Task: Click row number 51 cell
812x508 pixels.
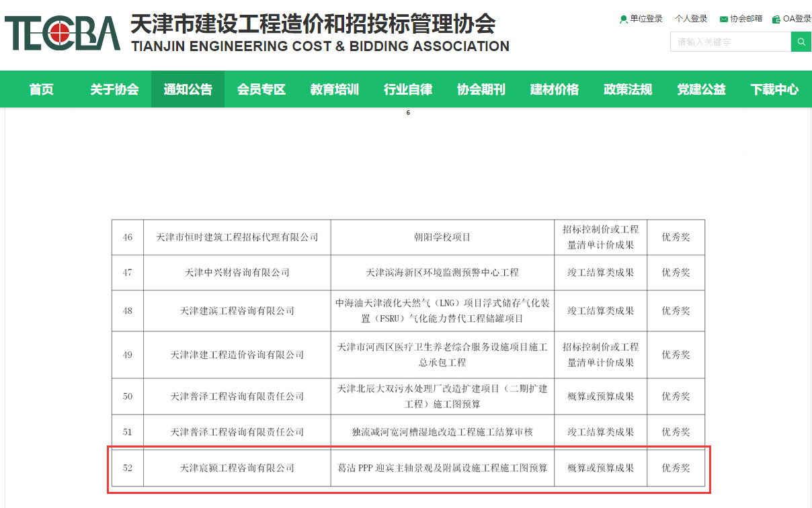Action: point(128,432)
